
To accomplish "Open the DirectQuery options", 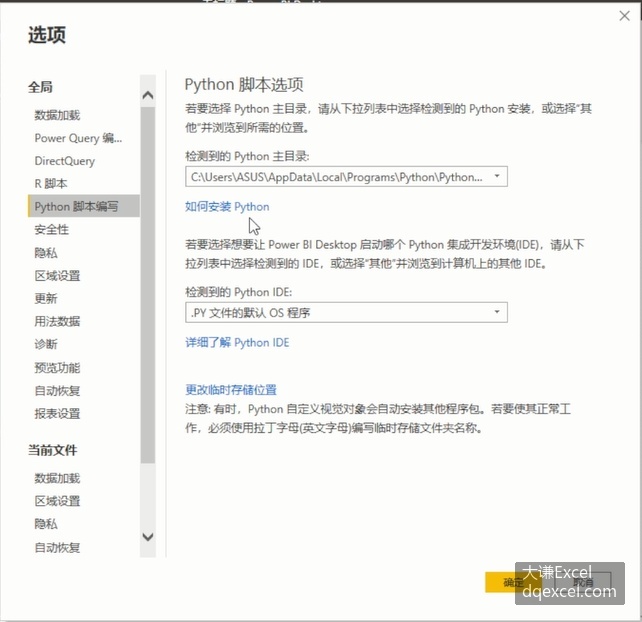I will click(x=65, y=161).
